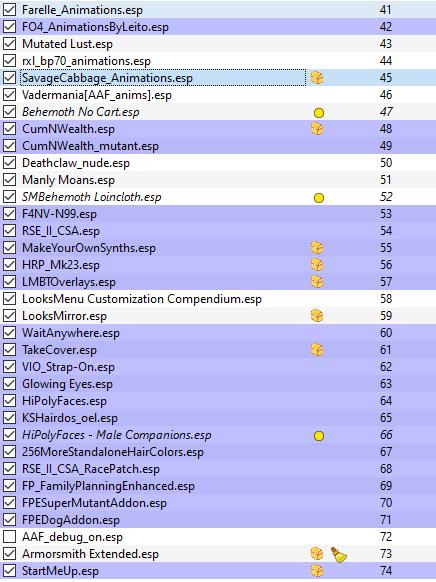Disable Glowing Eyes.esp checkbox
436x582 pixels.
click(9, 384)
